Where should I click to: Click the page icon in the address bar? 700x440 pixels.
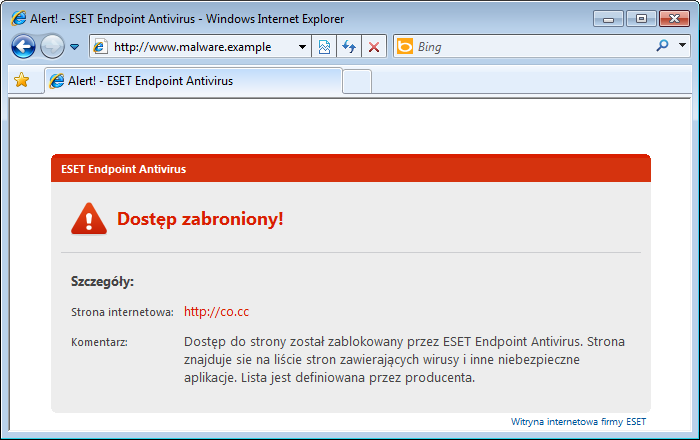tap(100, 46)
